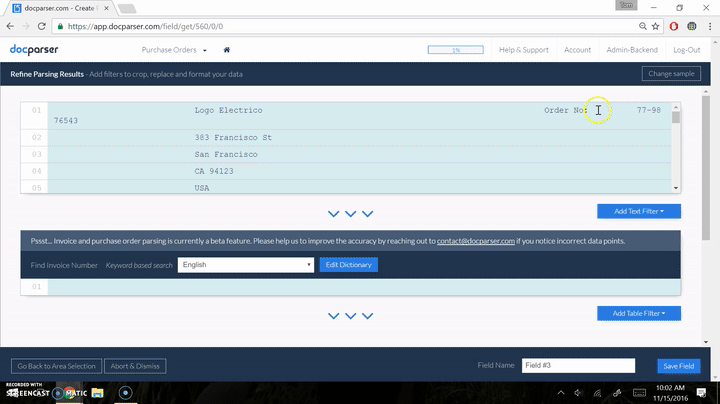Click the Field Name input box

[578, 366]
